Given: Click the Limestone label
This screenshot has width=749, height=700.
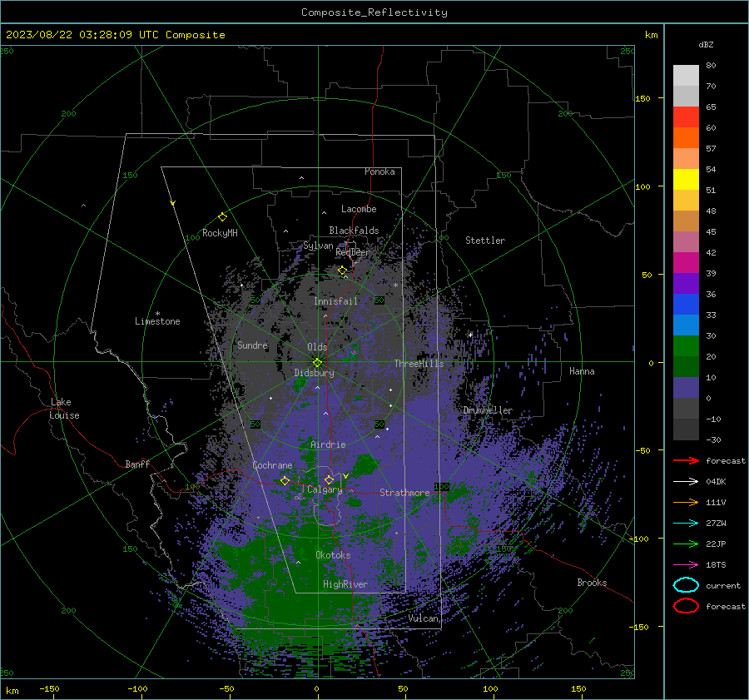Looking at the screenshot, I should pyautogui.click(x=157, y=321).
